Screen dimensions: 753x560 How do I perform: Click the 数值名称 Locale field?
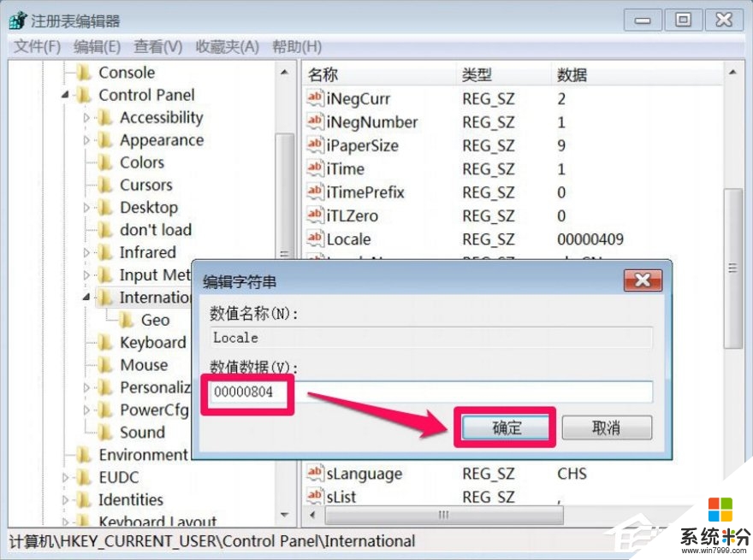pyautogui.click(x=431, y=338)
